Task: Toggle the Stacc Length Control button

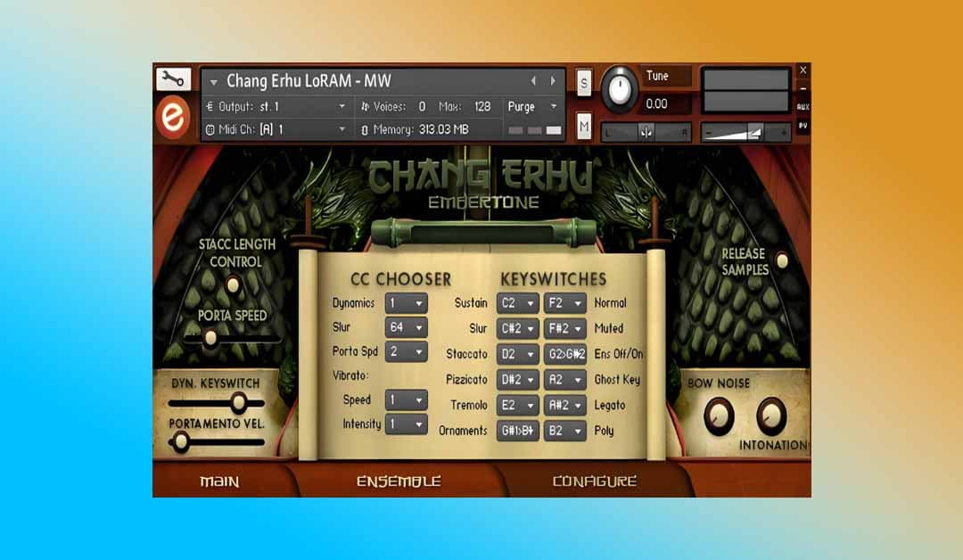Action: point(233,285)
